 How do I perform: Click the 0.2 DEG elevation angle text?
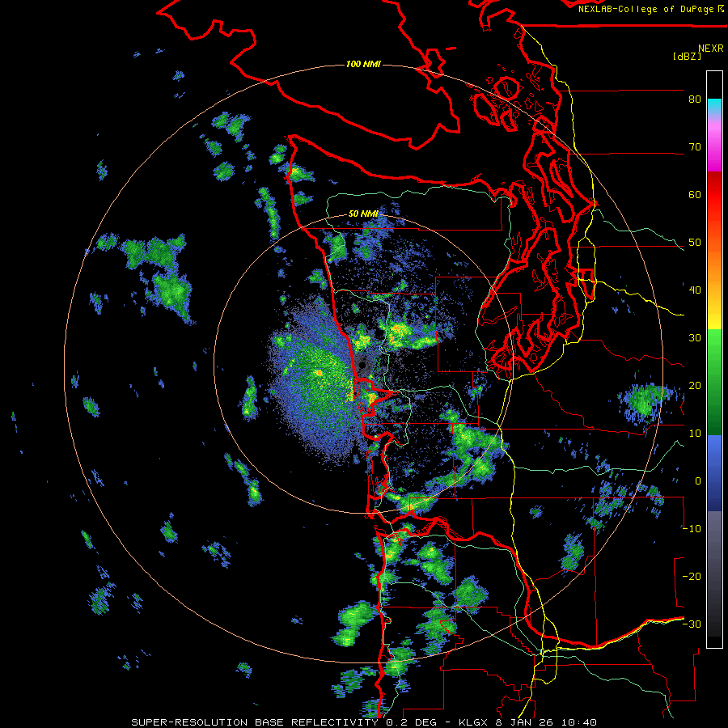point(412,722)
